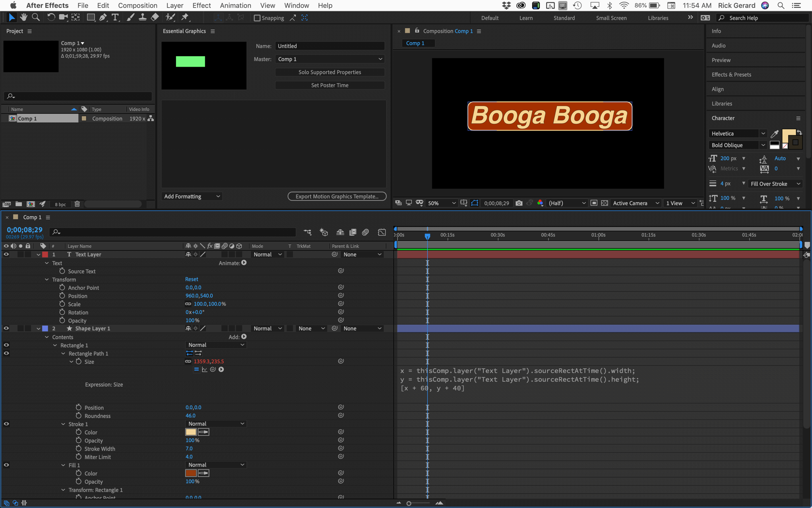Switch to the Learn workspace

point(526,18)
